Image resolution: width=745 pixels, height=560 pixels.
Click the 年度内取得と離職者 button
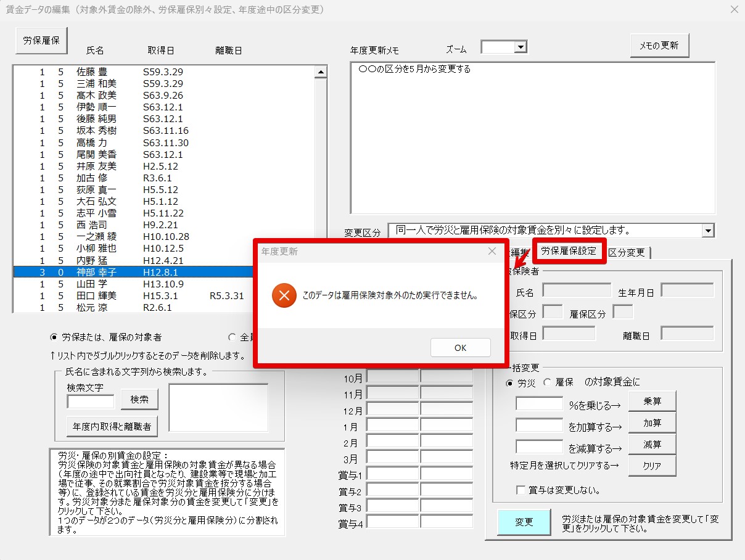pos(112,426)
